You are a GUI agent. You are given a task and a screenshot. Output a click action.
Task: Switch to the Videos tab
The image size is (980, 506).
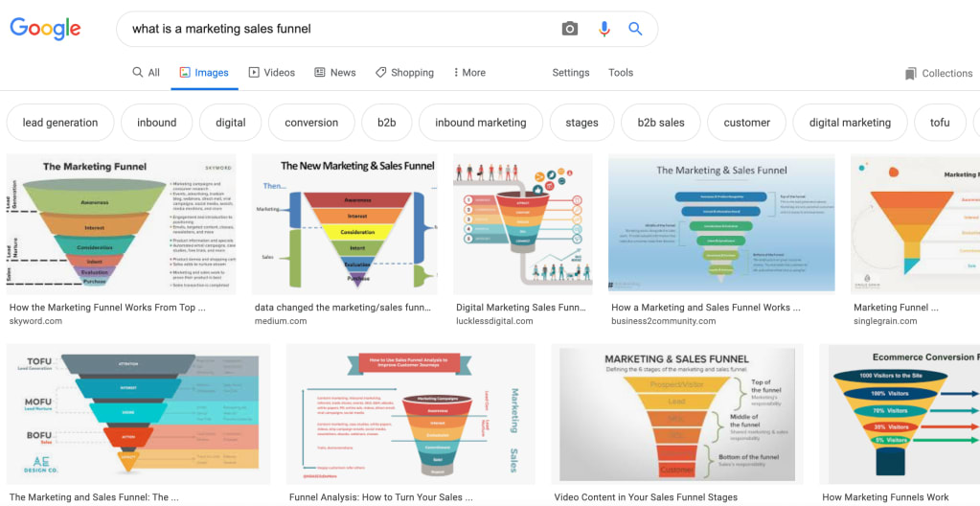point(272,73)
